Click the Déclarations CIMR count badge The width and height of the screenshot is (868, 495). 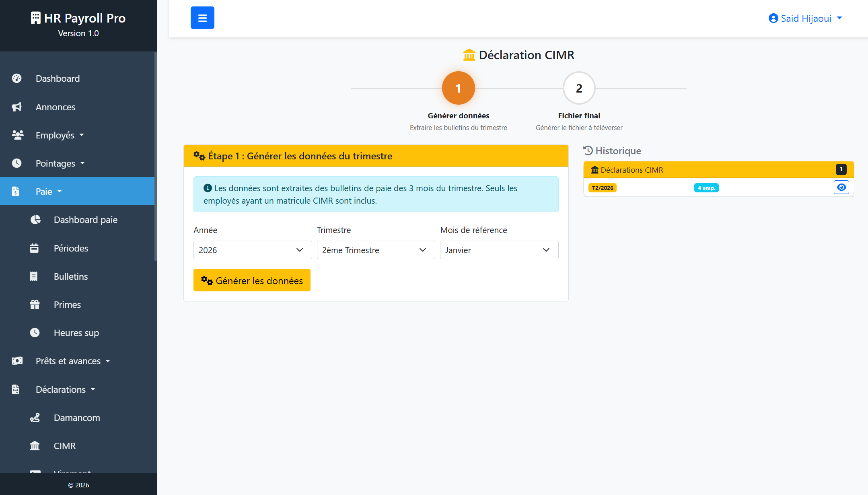(x=841, y=169)
